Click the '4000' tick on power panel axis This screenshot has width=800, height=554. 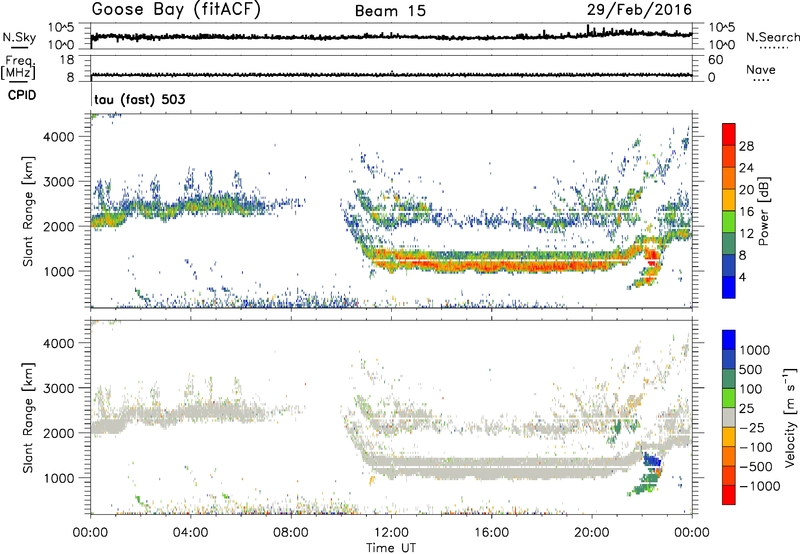click(59, 137)
